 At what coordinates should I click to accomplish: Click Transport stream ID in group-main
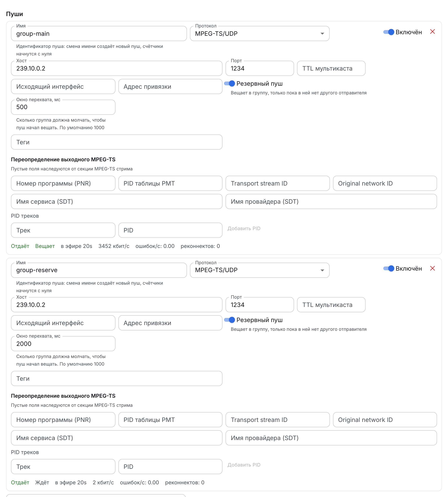coord(278,183)
